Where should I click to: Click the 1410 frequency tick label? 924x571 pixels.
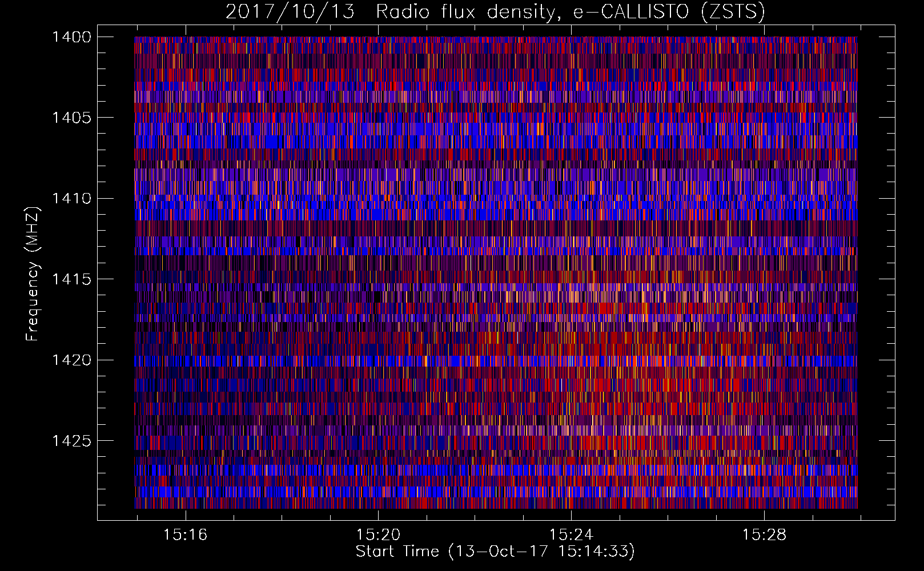point(71,199)
